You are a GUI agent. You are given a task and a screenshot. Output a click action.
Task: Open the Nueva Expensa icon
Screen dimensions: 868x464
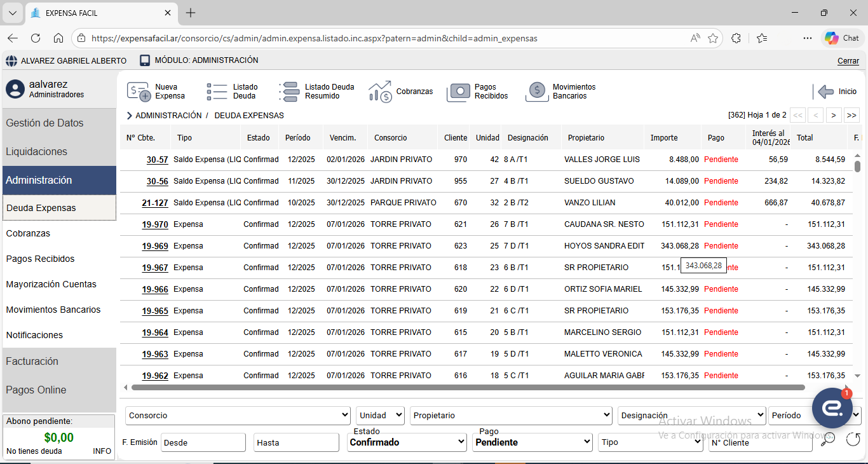pos(139,92)
